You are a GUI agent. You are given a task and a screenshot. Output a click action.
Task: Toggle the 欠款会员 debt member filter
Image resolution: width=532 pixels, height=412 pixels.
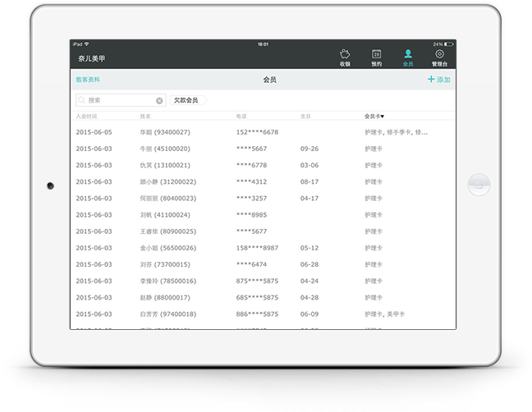(x=186, y=100)
